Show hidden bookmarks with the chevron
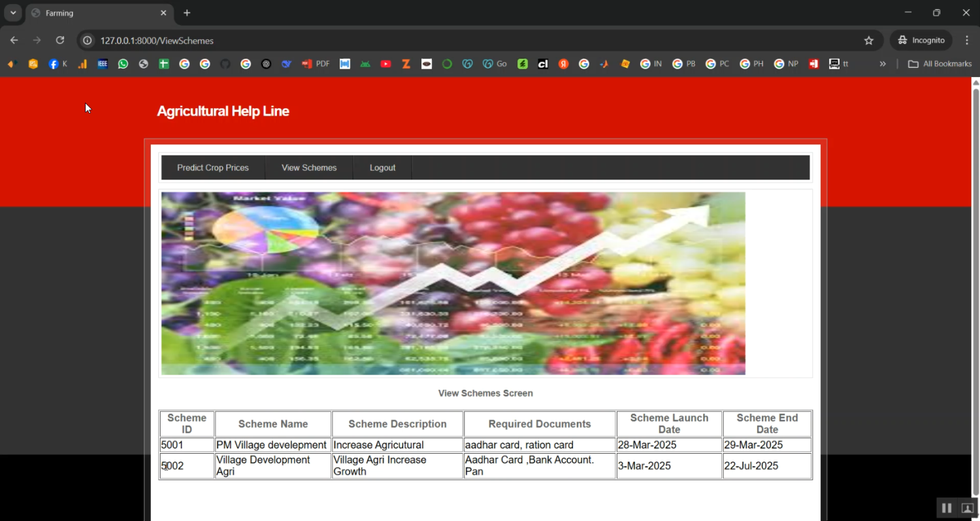The image size is (980, 521). pyautogui.click(x=883, y=64)
